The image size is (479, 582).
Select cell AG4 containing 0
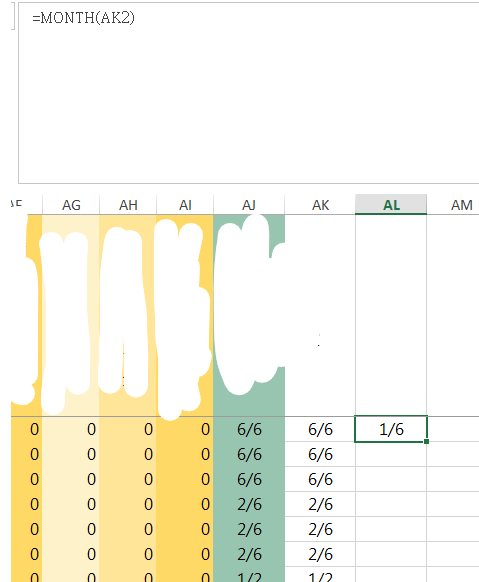click(x=71, y=479)
